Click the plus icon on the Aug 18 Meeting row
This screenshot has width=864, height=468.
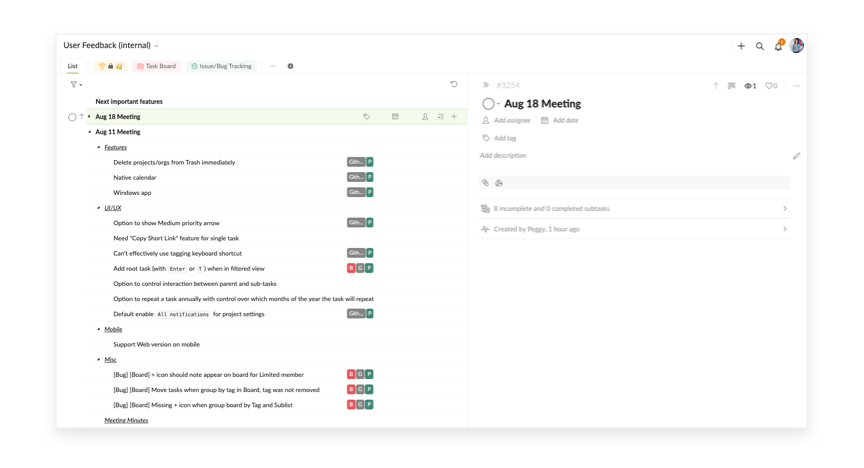pos(454,117)
